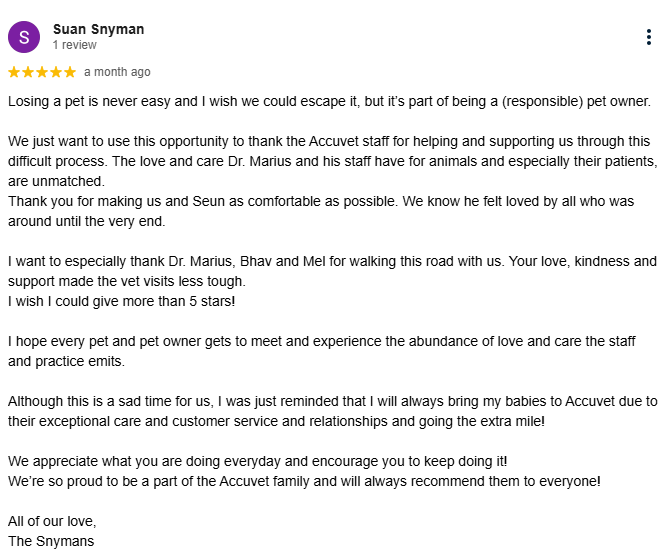Click the 'Thank you for making us and Seun' line

321,201
